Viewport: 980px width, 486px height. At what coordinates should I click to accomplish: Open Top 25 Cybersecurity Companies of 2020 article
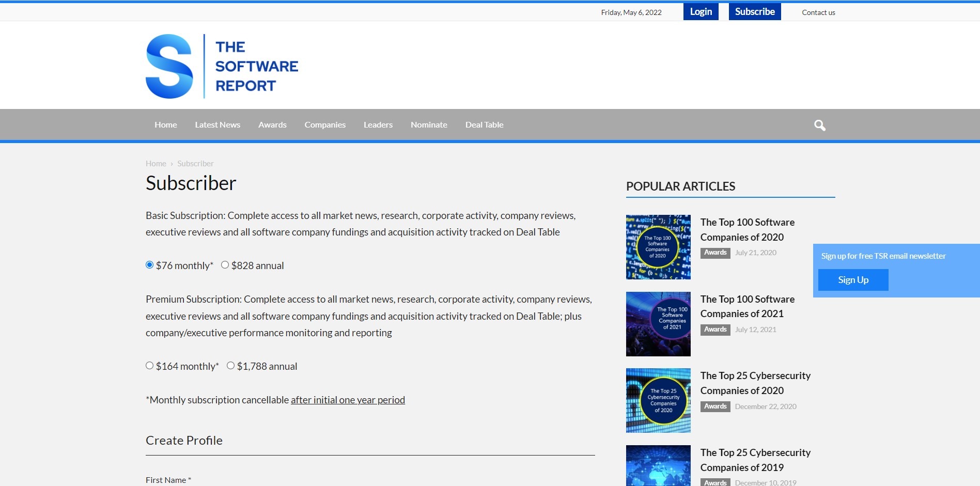click(x=755, y=383)
